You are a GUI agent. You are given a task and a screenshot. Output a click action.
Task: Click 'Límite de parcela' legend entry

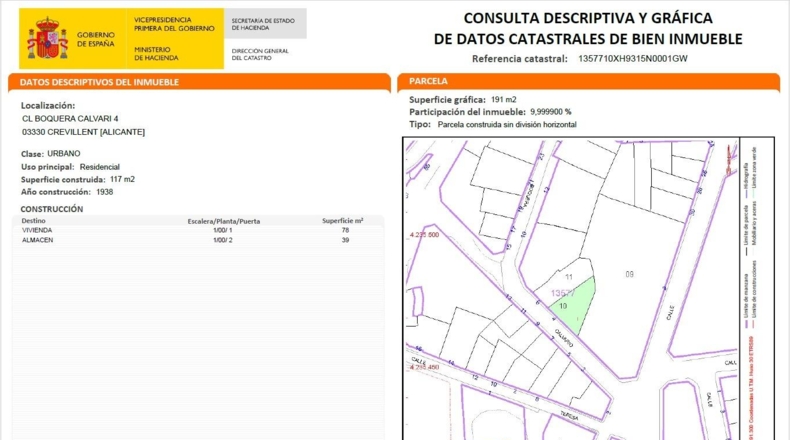click(x=747, y=229)
